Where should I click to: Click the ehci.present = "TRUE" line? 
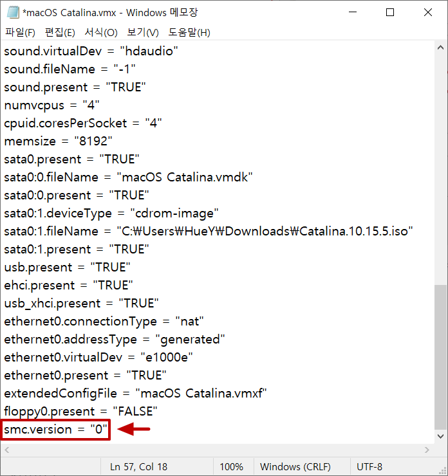click(x=68, y=286)
